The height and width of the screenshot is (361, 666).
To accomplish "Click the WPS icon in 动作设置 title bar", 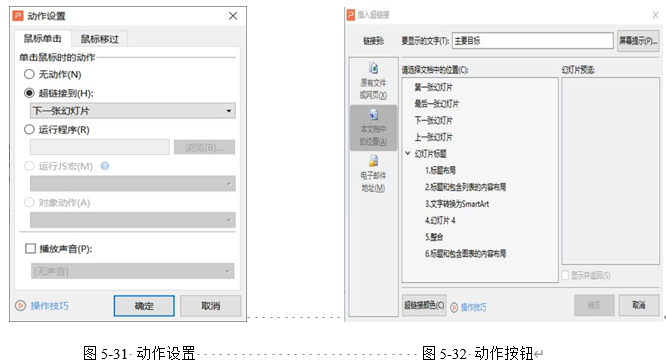I will tap(18, 16).
